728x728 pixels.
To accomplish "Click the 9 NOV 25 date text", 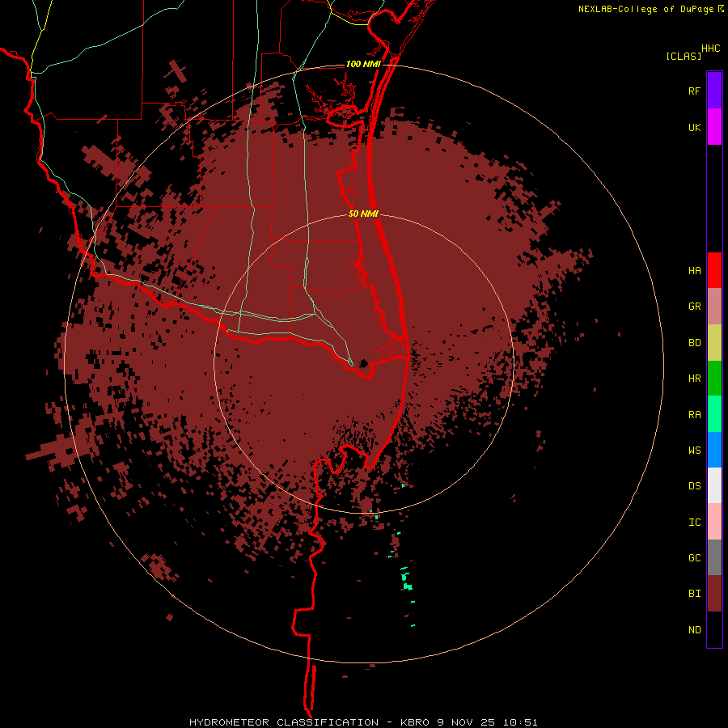I will point(466,722).
